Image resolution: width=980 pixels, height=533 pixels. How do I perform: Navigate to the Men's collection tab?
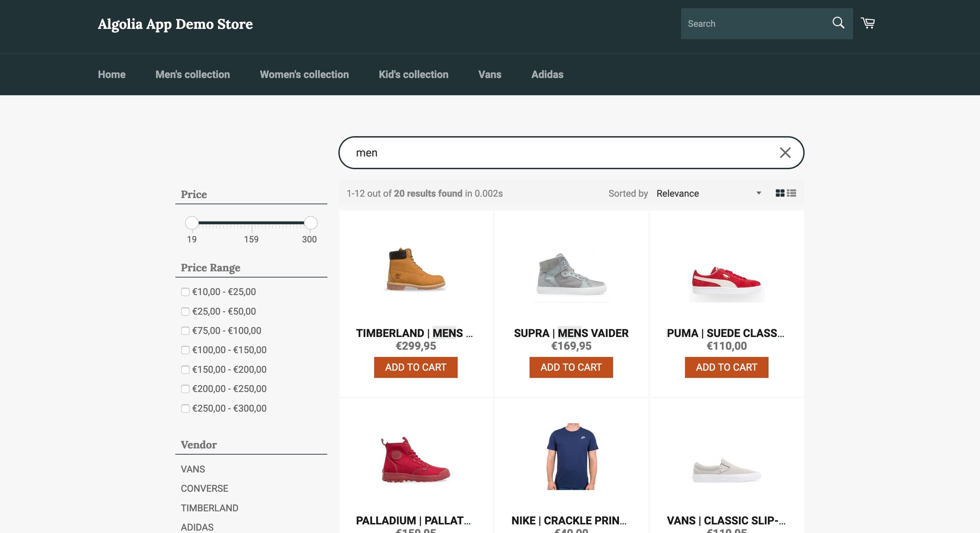click(x=192, y=74)
